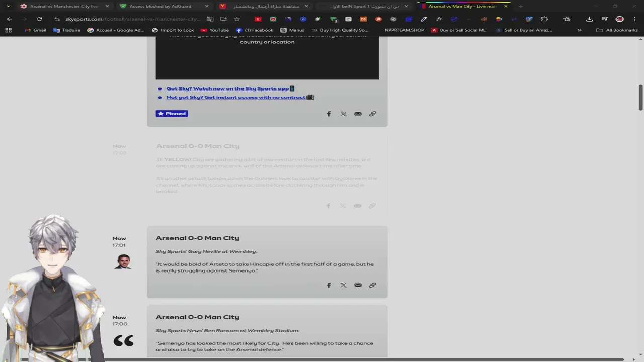This screenshot has width=644, height=362.
Task: Open the Accueil - Google Ad bookmark
Action: pyautogui.click(x=116, y=30)
